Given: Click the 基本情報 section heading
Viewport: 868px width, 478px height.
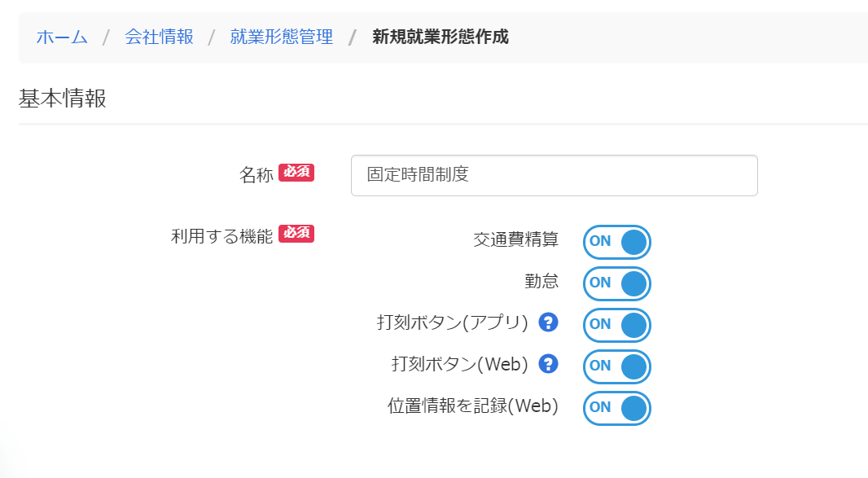Looking at the screenshot, I should pyautogui.click(x=63, y=99).
